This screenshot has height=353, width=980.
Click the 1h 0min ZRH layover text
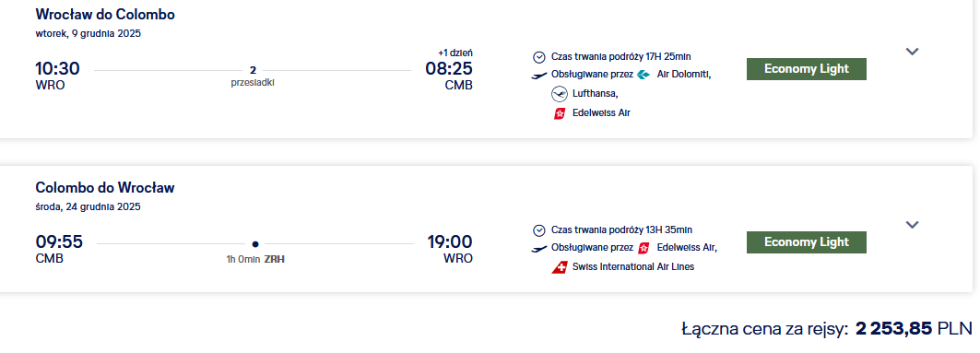pos(255,259)
